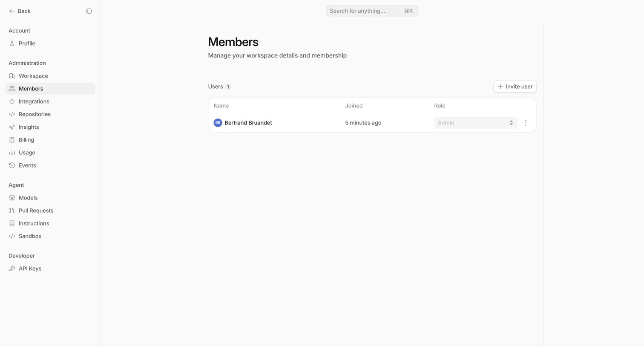Click the Integrations plug icon

coord(12,101)
